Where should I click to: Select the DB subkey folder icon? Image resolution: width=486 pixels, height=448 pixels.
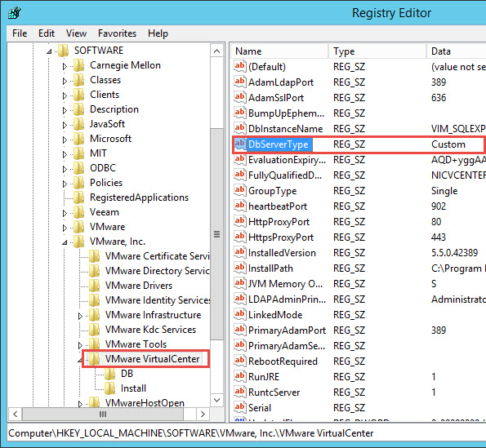click(x=109, y=374)
